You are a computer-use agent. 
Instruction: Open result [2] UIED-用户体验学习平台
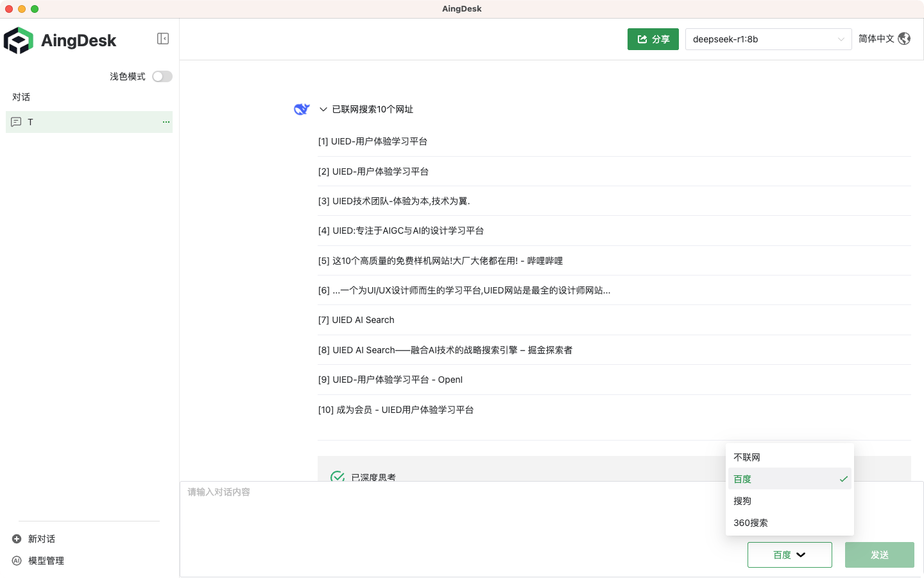tap(373, 171)
